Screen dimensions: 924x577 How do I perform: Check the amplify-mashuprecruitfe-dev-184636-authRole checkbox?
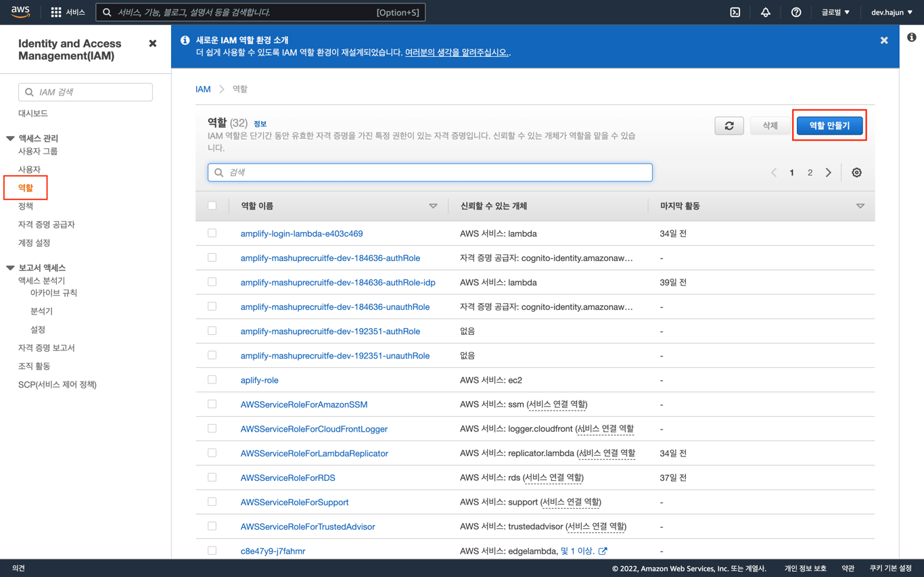point(212,258)
